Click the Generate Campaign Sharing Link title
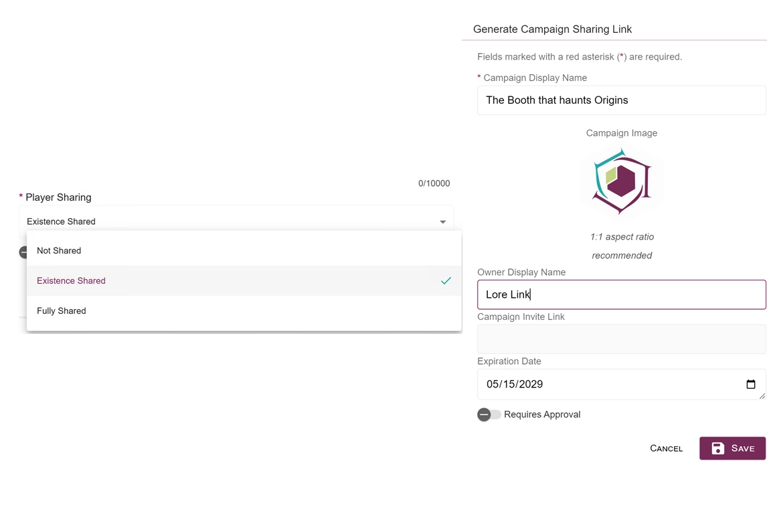Image resolution: width=767 pixels, height=532 pixels. click(x=552, y=29)
